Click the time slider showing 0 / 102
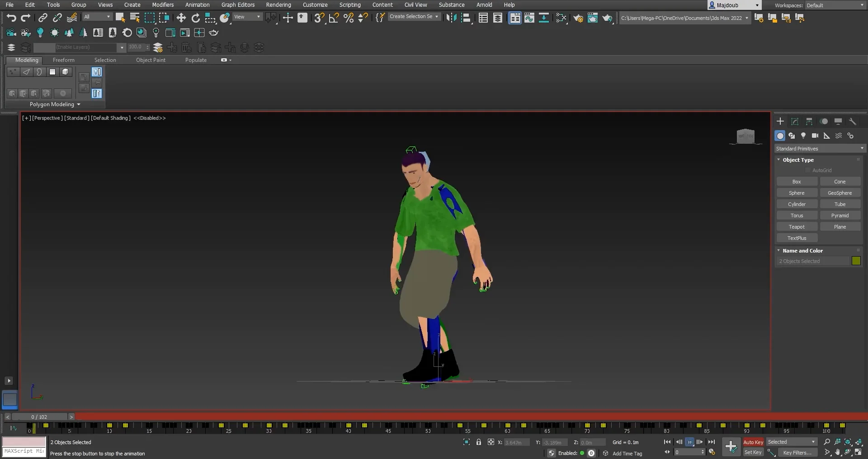 point(39,417)
